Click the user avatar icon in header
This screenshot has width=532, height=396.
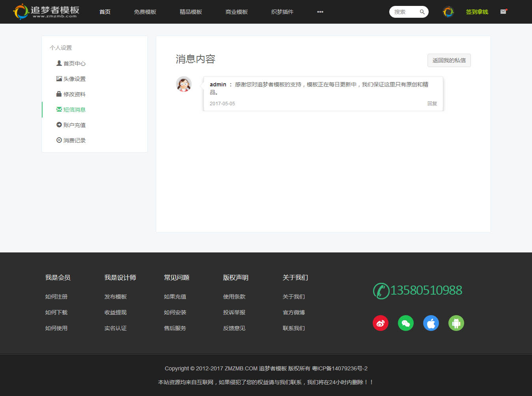pyautogui.click(x=448, y=12)
